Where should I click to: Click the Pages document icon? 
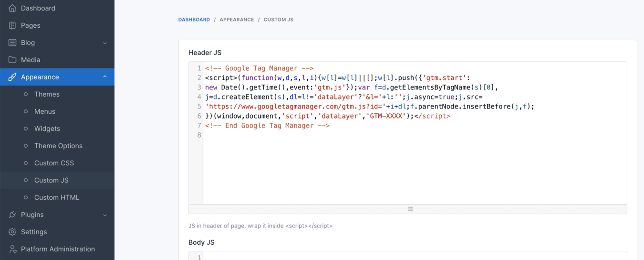pyautogui.click(x=12, y=25)
